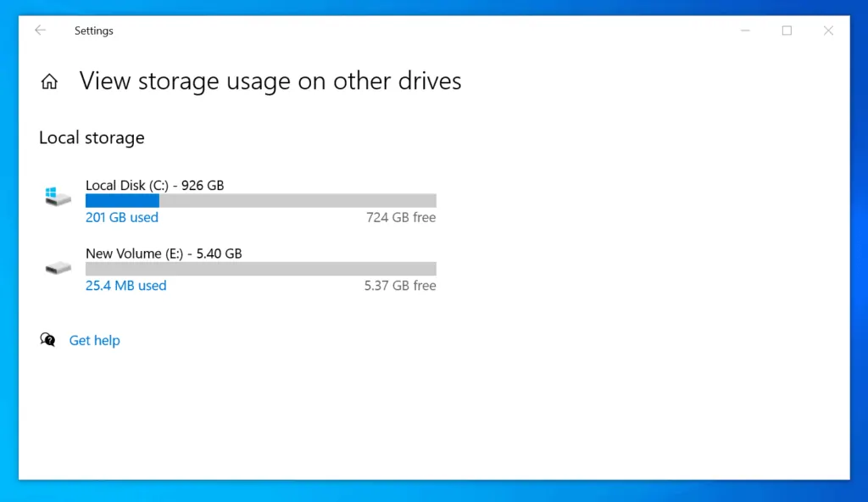
Task: Click the Get help speech bubble icon
Action: 48,339
